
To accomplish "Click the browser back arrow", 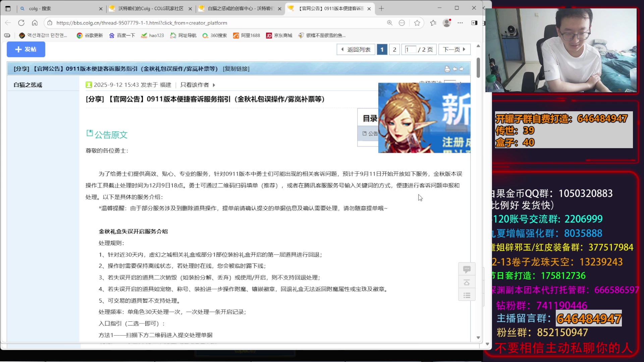I will (x=8, y=23).
